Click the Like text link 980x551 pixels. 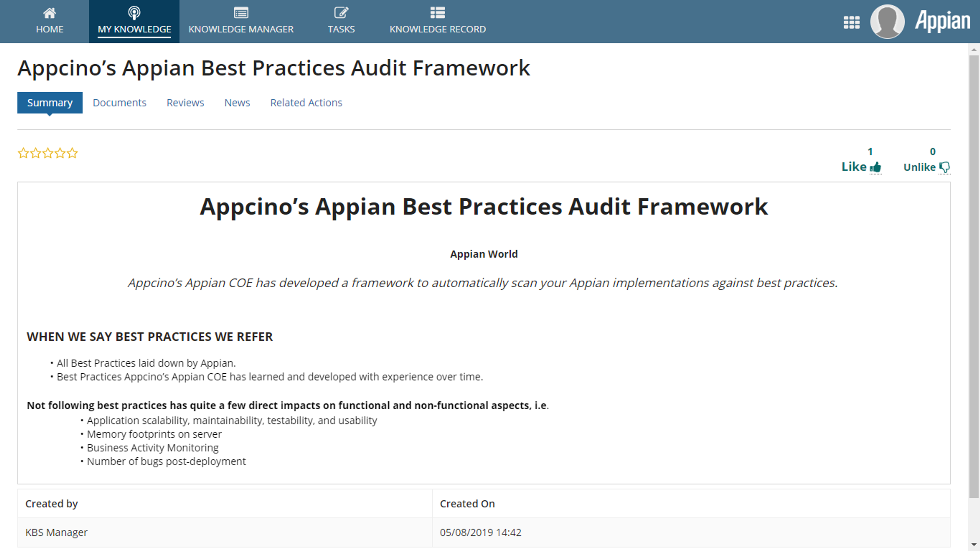pos(854,167)
